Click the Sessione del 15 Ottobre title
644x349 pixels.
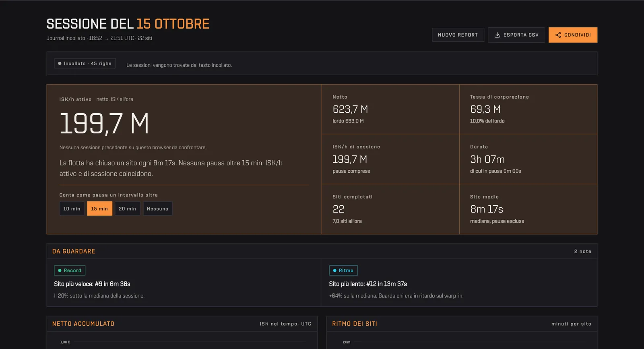coord(128,24)
